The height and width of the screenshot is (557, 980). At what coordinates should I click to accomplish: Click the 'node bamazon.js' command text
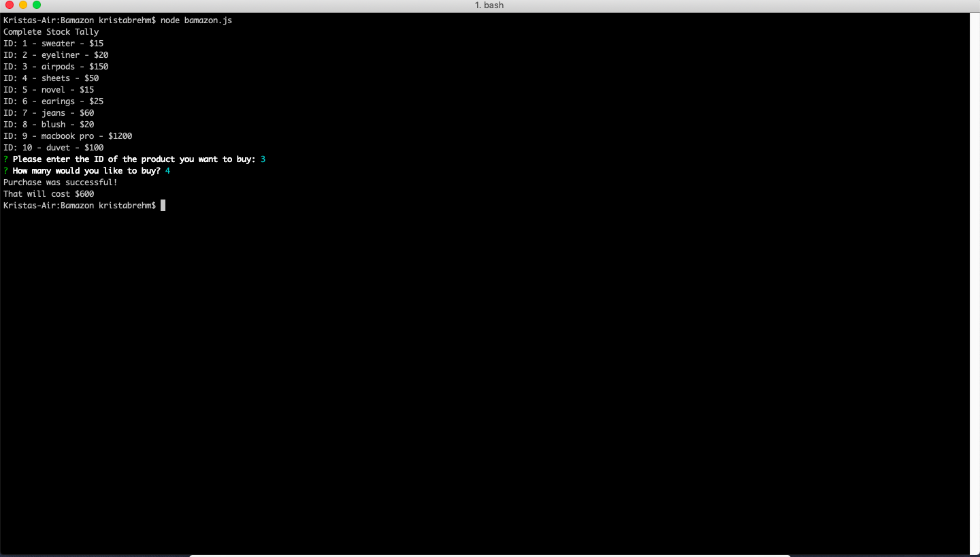(x=196, y=20)
